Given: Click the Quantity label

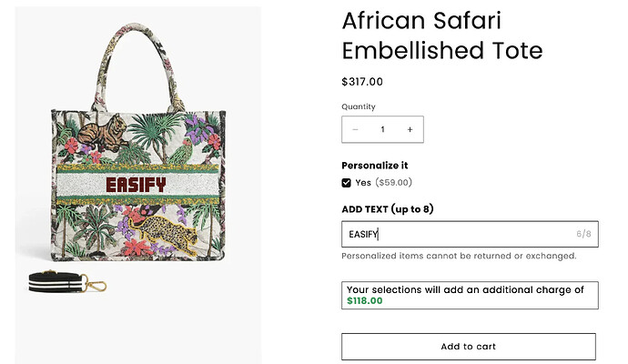Looking at the screenshot, I should point(358,106).
